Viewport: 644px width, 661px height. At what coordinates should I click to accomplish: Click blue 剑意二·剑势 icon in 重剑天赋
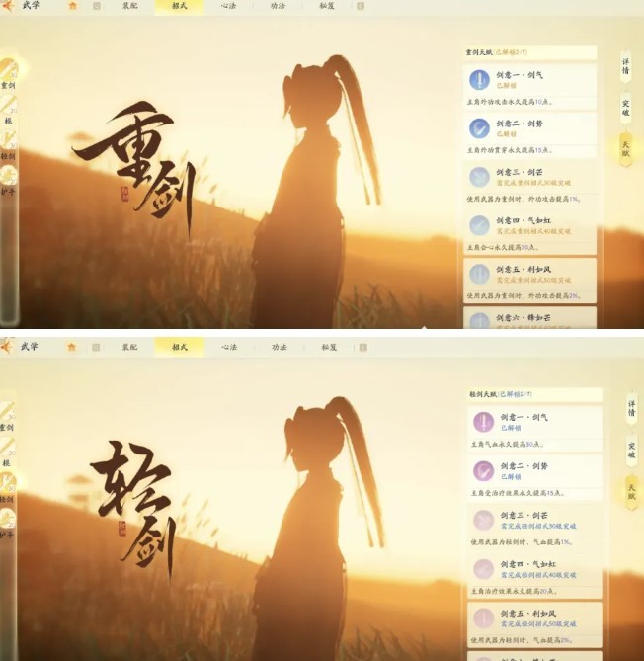479,128
